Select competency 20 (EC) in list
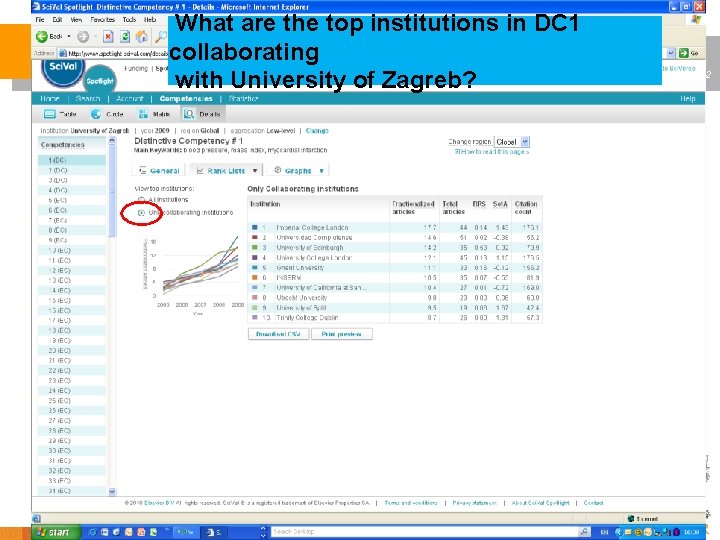The image size is (720, 540). [72, 350]
